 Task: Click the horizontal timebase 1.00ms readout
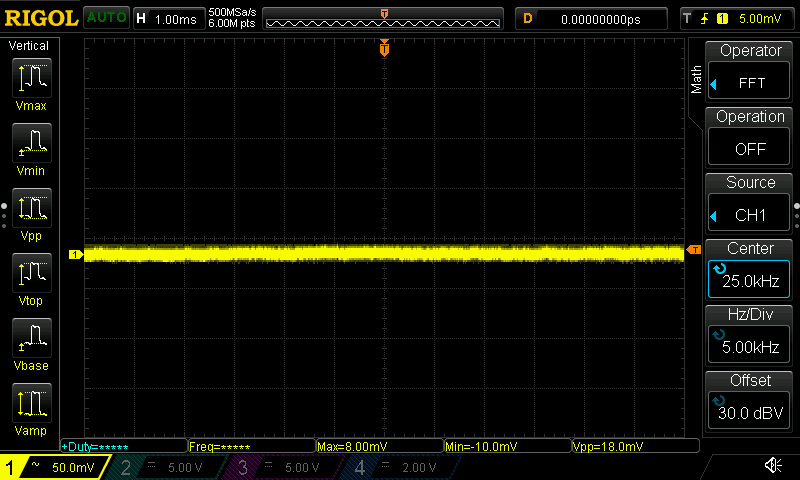click(x=176, y=19)
